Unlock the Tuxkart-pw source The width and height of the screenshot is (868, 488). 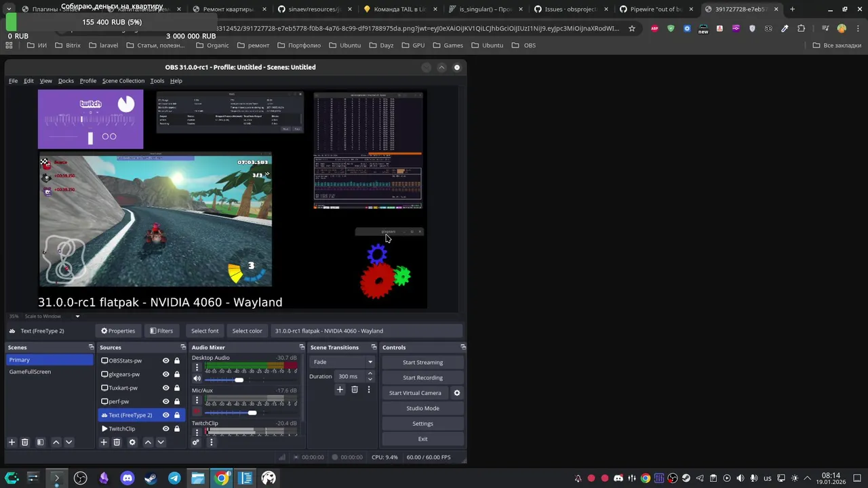(x=177, y=388)
